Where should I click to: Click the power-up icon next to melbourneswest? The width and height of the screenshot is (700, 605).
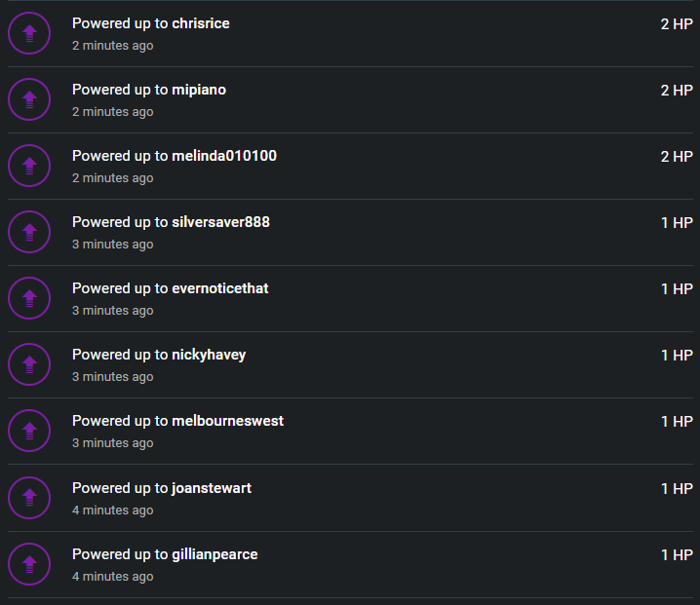pos(29,431)
